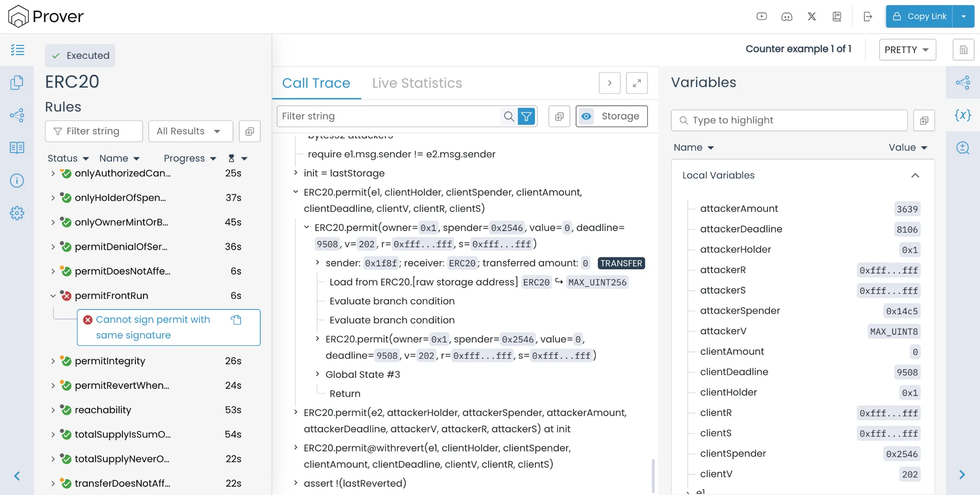
Task: Toggle the Storage visibility eye button
Action: coord(586,116)
